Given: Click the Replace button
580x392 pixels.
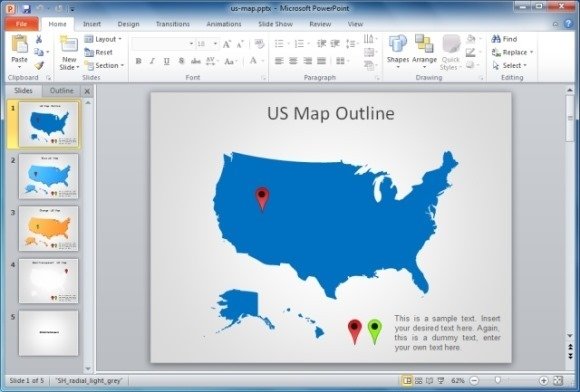Looking at the screenshot, I should (513, 52).
